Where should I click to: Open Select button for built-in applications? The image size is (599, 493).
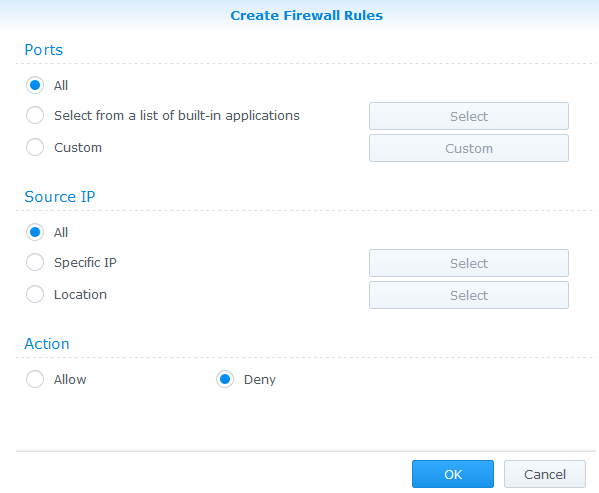pos(469,116)
